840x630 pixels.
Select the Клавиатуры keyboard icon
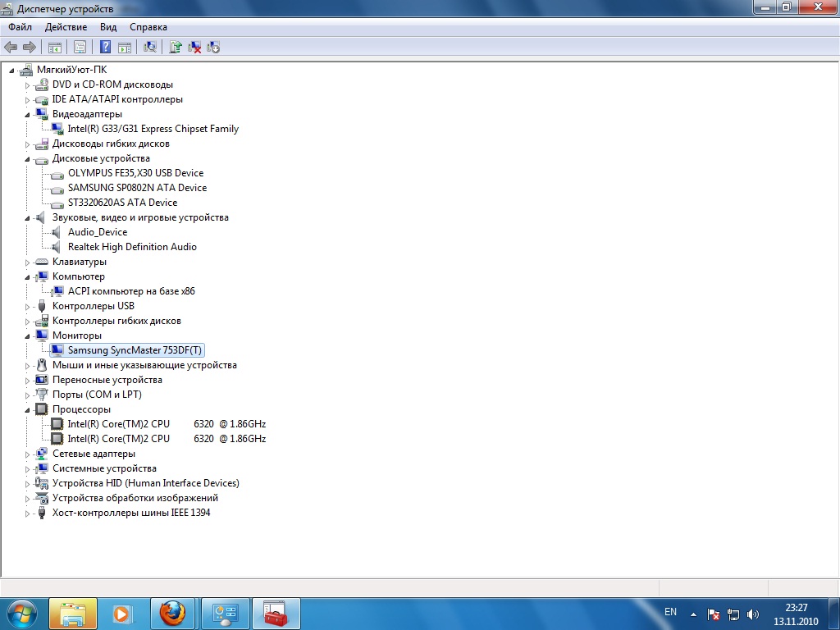[42, 262]
